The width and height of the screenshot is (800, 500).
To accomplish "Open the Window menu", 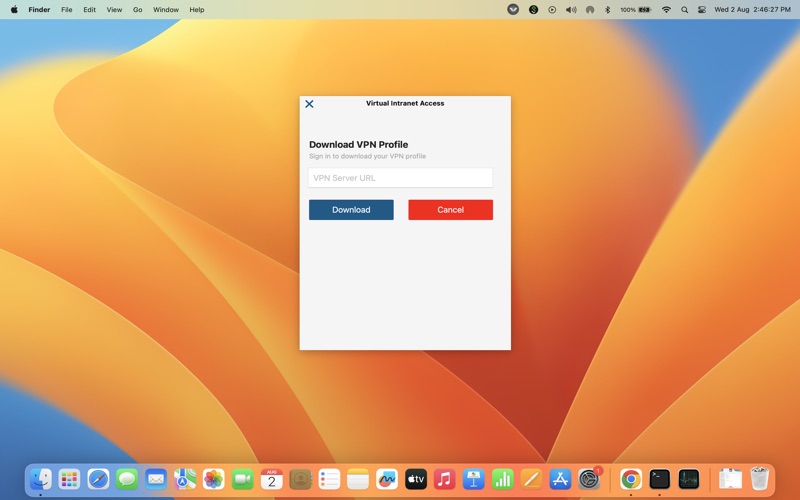I will pos(166,9).
